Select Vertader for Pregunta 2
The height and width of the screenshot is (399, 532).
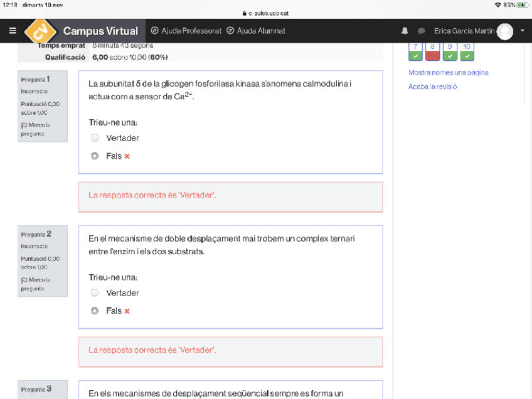tap(95, 292)
